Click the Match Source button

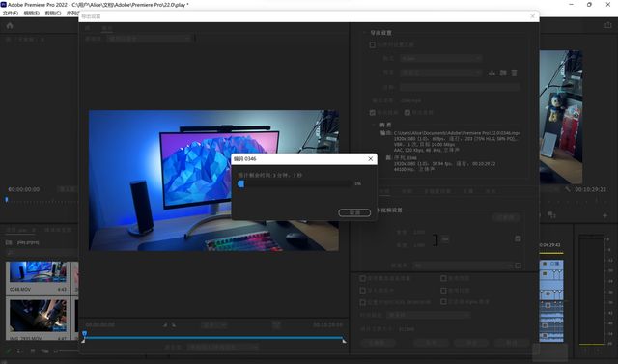[506, 217]
